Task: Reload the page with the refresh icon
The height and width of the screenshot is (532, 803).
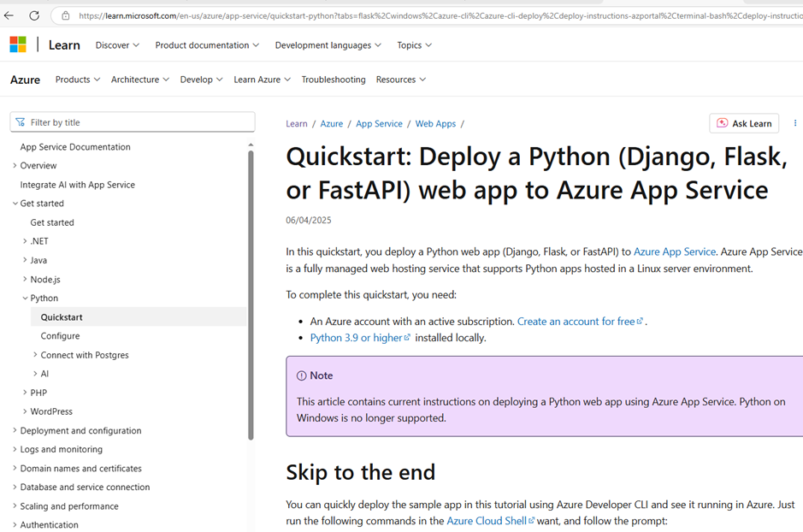Action: 34,15
